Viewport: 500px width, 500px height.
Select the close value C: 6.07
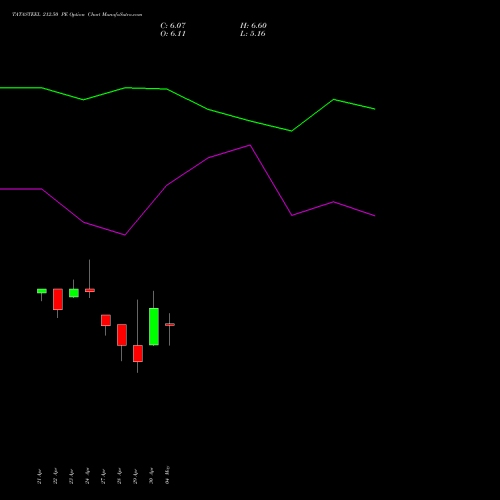click(173, 26)
